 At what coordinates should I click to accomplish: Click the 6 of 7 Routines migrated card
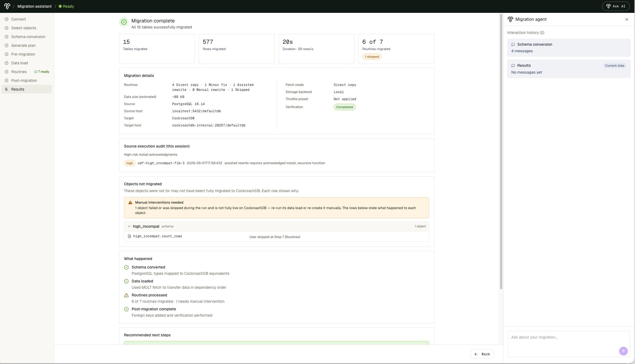click(396, 49)
